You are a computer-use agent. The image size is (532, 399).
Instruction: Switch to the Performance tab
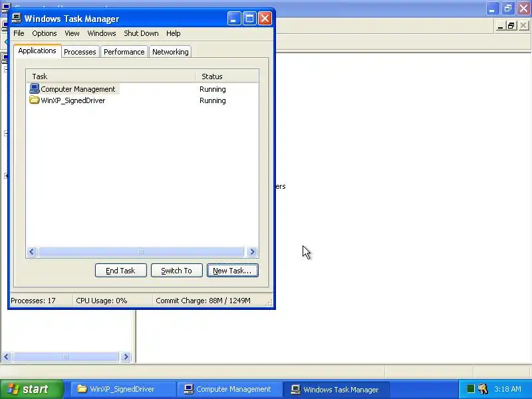click(x=124, y=52)
